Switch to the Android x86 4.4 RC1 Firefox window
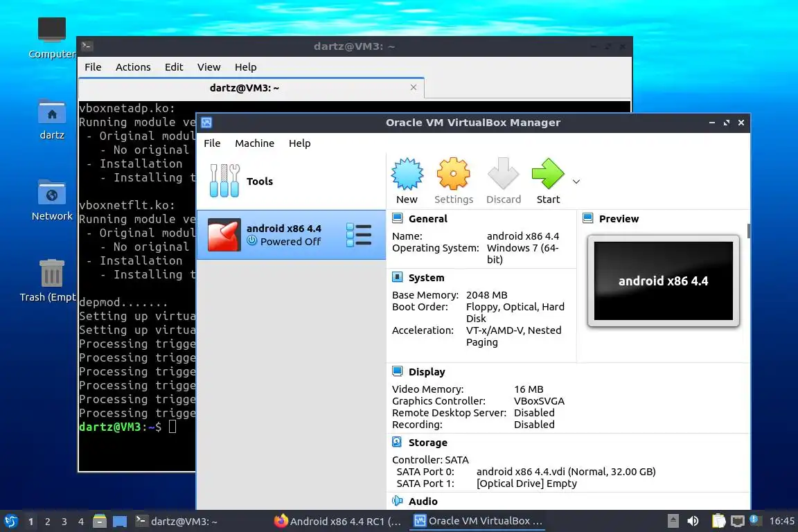The height and width of the screenshot is (532, 798). point(337,522)
